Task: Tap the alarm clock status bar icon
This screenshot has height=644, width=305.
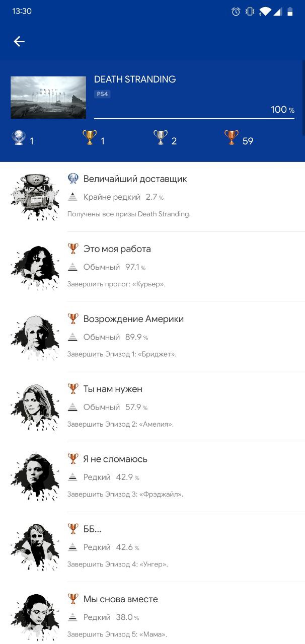Action: [236, 12]
